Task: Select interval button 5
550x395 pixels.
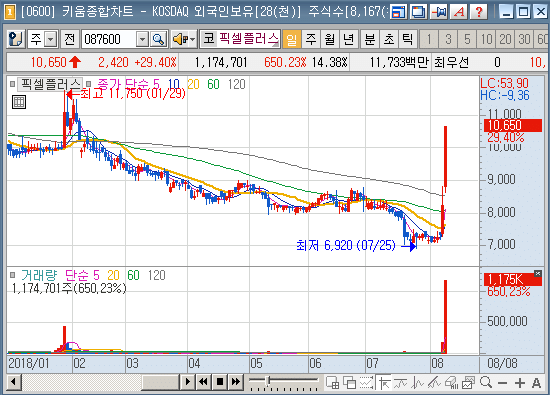Action: 467,39
